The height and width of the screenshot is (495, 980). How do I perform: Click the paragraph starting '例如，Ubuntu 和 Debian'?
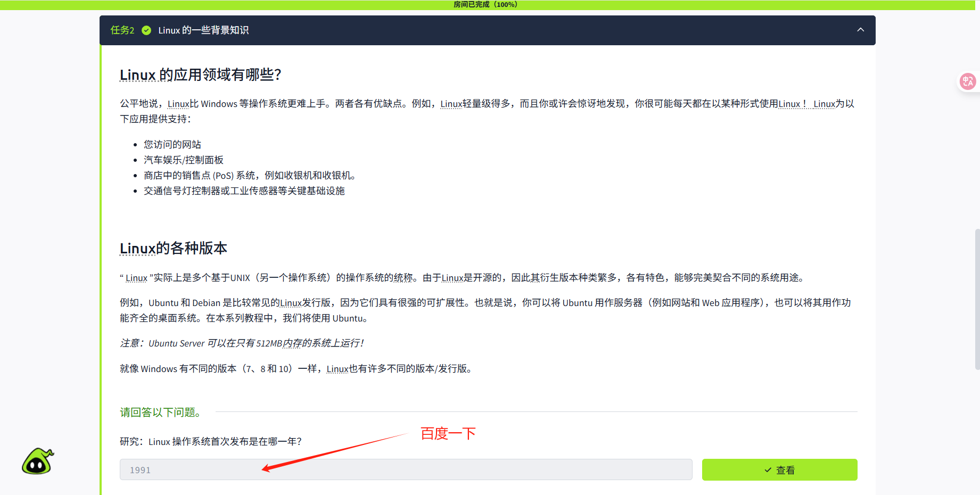485,310
